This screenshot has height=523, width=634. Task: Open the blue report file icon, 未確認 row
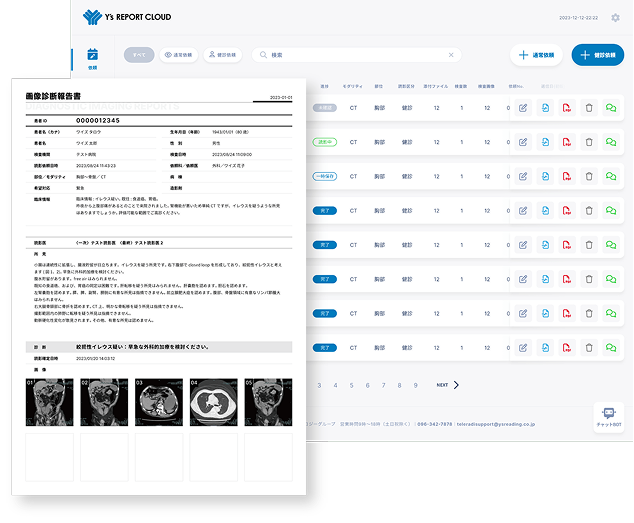click(545, 108)
